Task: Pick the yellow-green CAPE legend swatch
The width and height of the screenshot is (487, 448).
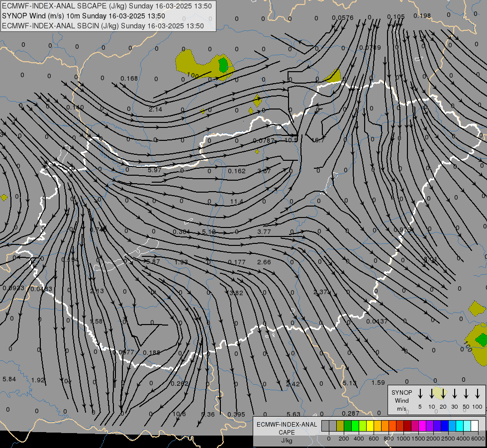Action: pos(363,426)
